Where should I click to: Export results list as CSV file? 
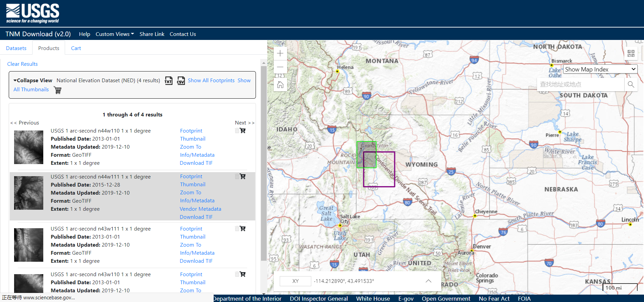tap(181, 81)
